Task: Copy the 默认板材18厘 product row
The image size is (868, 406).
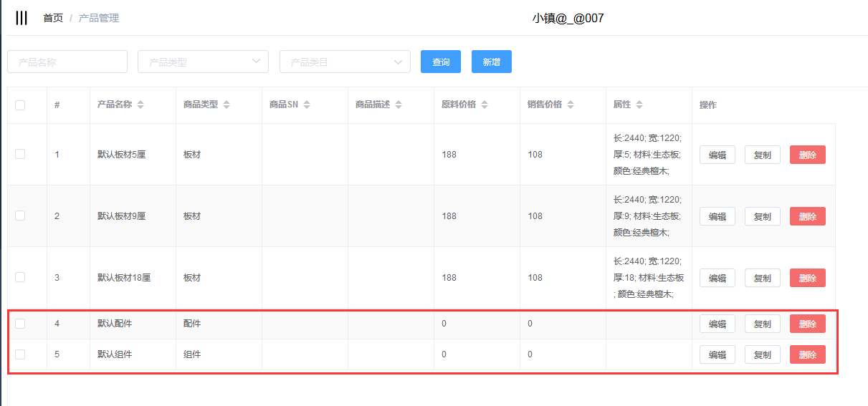Action: 762,278
